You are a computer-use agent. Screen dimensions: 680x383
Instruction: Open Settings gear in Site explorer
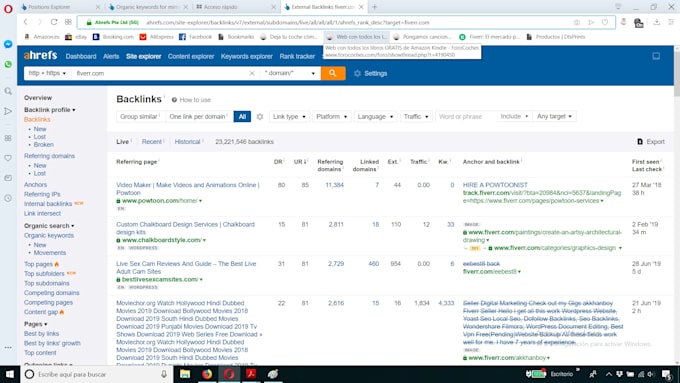pyautogui.click(x=370, y=73)
